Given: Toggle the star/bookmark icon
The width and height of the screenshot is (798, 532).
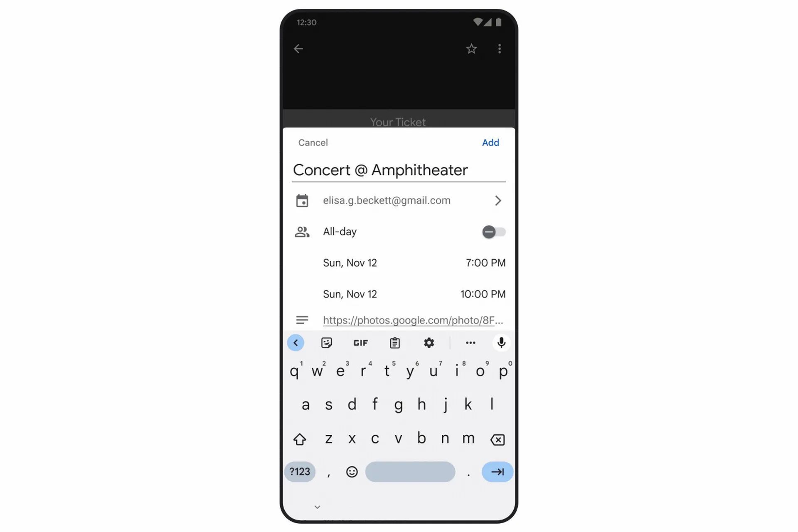Looking at the screenshot, I should [x=472, y=48].
